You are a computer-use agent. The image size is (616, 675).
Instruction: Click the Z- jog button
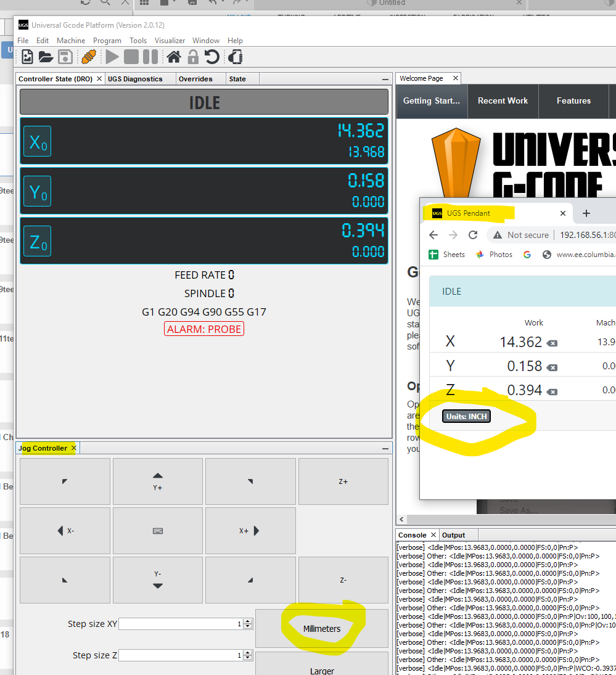click(x=343, y=580)
